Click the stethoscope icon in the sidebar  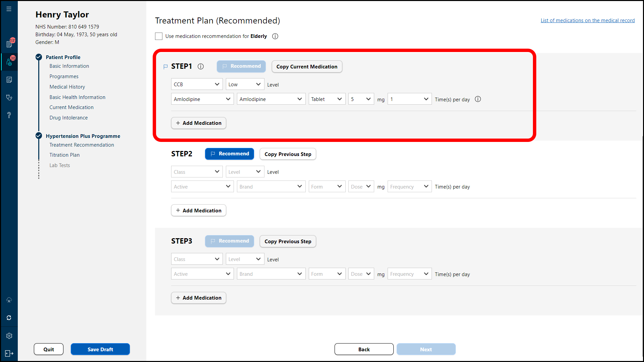[9, 97]
